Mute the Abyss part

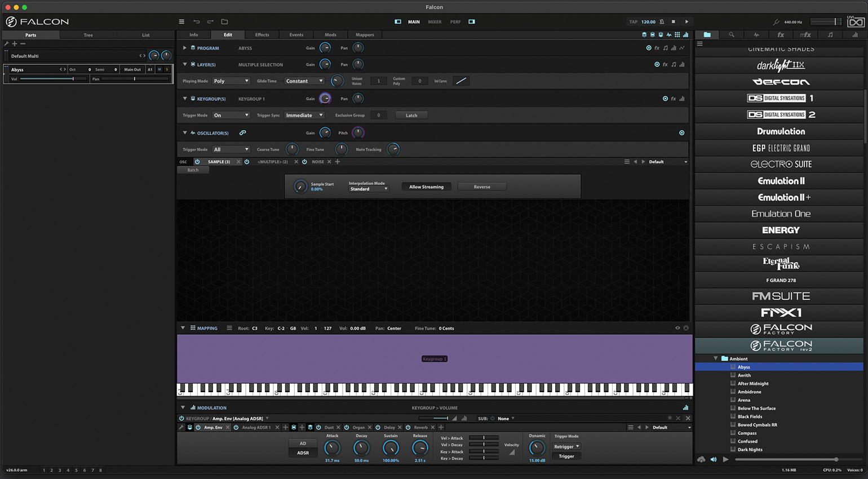click(x=159, y=69)
